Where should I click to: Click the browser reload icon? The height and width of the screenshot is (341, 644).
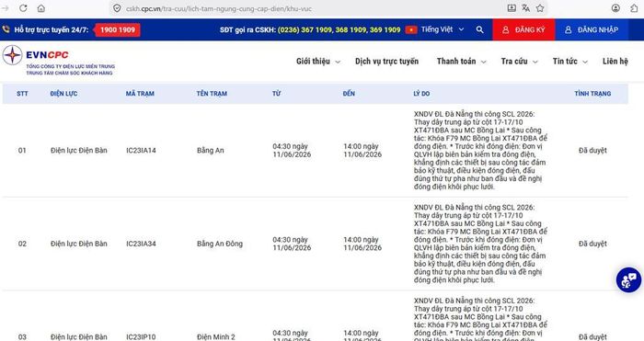pos(23,8)
